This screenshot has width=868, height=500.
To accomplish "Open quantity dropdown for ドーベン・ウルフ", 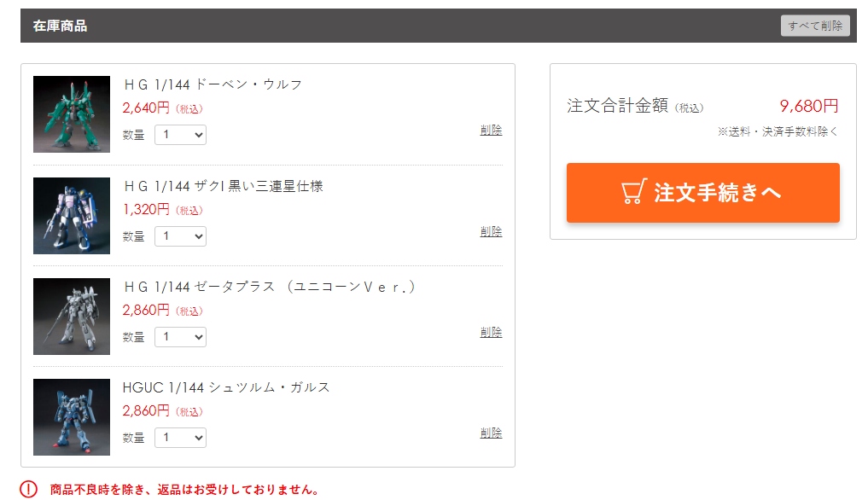I will tap(180, 135).
